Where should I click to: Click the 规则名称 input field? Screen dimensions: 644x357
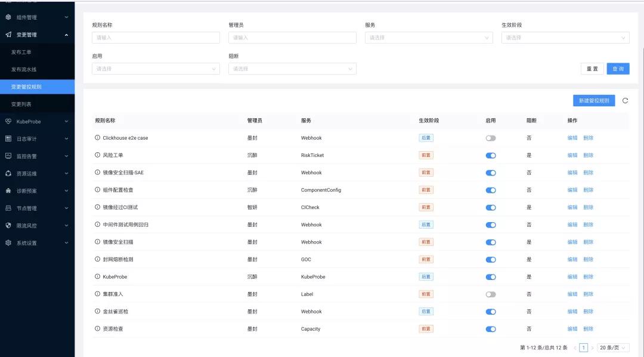tap(156, 37)
